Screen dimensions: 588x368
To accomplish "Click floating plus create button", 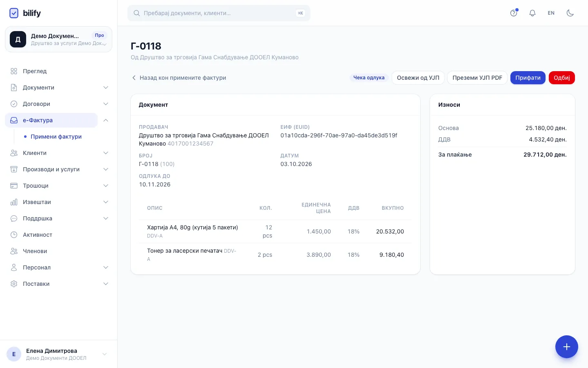I will 566,347.
